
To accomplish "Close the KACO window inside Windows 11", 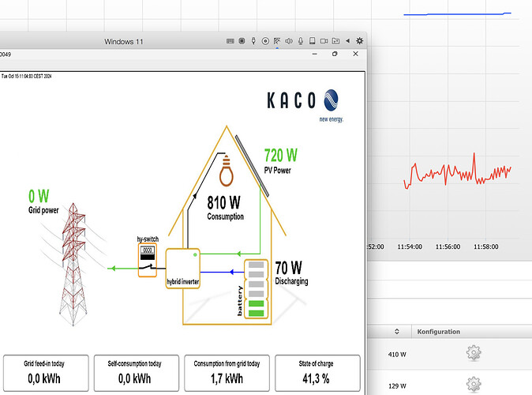I will point(355,54).
